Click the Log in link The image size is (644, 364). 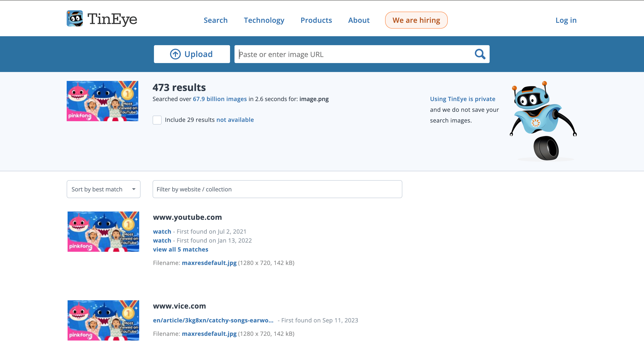click(566, 20)
